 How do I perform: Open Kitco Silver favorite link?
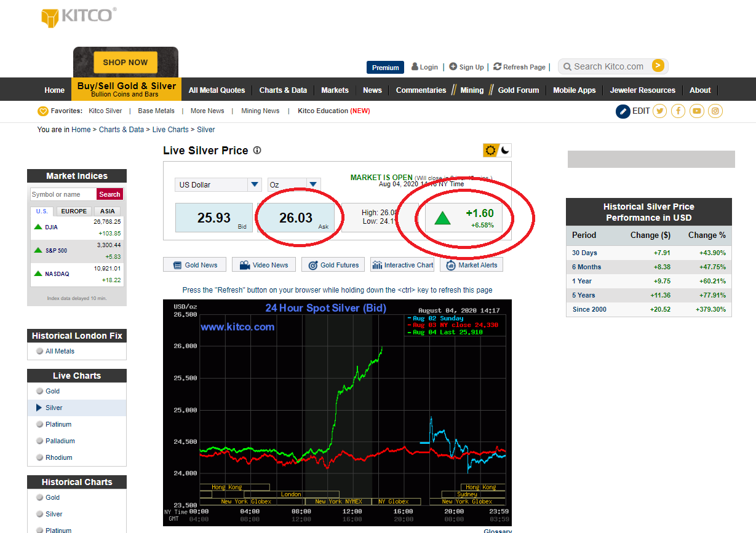click(105, 111)
